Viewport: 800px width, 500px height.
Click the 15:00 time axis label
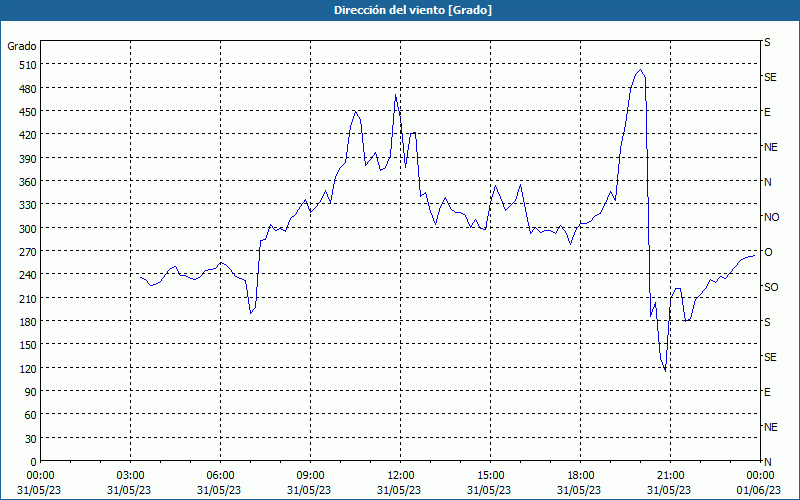pyautogui.click(x=490, y=476)
